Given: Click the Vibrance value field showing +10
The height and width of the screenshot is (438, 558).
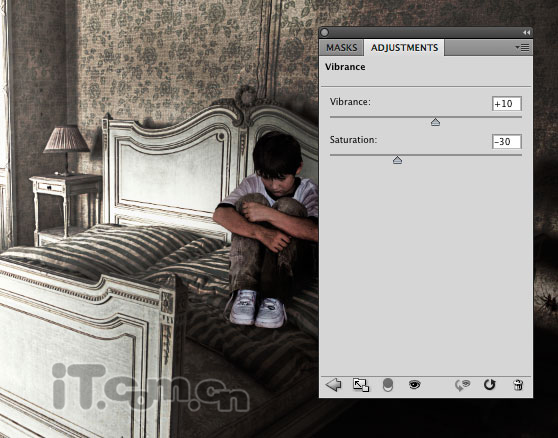Looking at the screenshot, I should 507,104.
